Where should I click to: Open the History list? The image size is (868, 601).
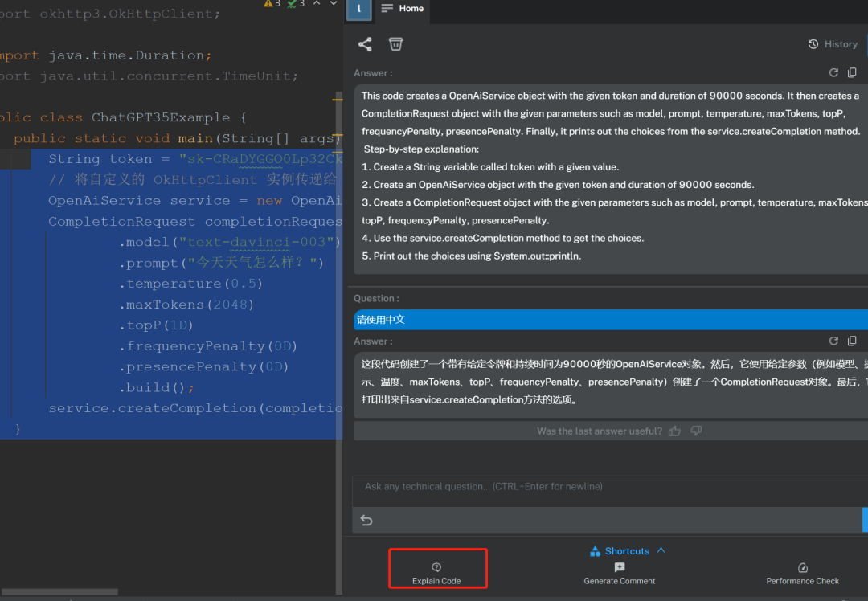click(833, 44)
